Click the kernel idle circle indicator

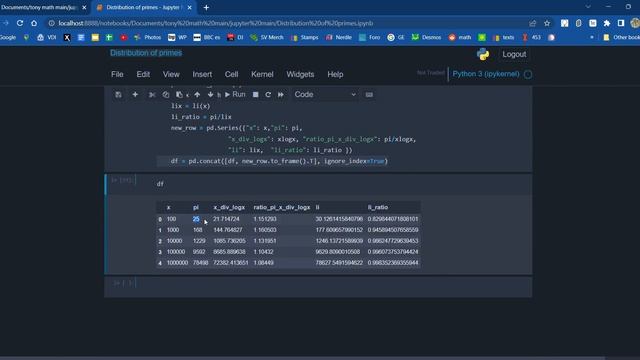click(x=528, y=74)
